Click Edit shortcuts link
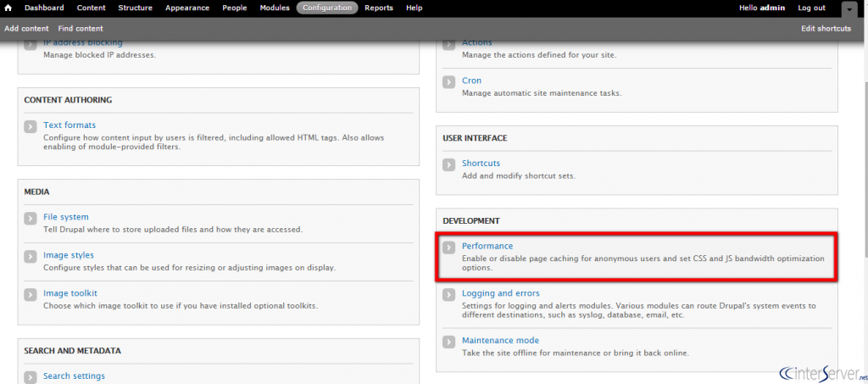Image resolution: width=868 pixels, height=384 pixels. (x=826, y=28)
